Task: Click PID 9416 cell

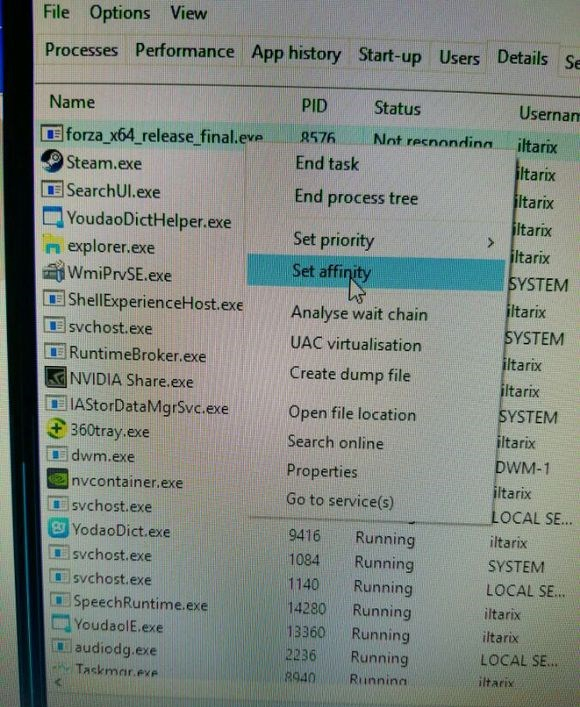Action: (304, 536)
